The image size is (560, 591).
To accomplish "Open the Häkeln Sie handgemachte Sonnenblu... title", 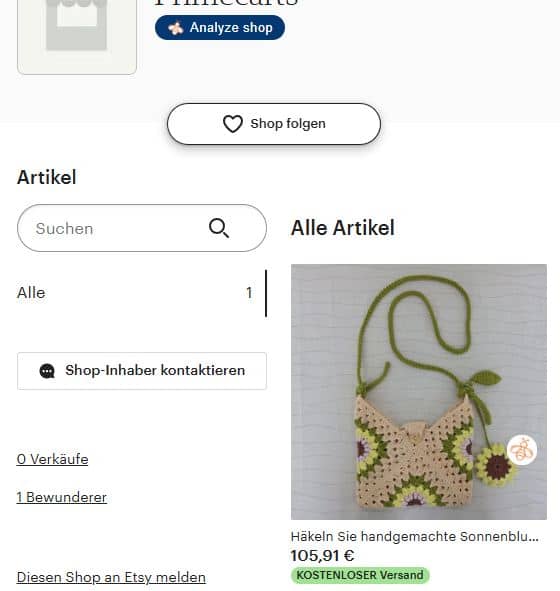I will click(x=415, y=536).
